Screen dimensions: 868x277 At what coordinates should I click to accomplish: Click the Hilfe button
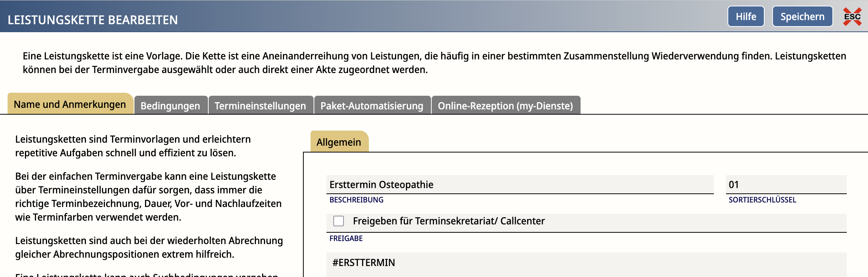point(746,17)
